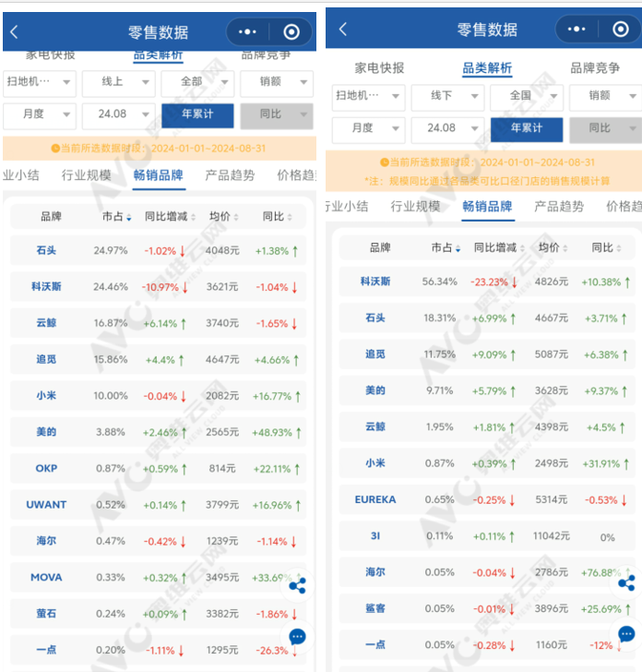Open UWANT brand link in left panel
The image size is (642, 672).
[46, 505]
